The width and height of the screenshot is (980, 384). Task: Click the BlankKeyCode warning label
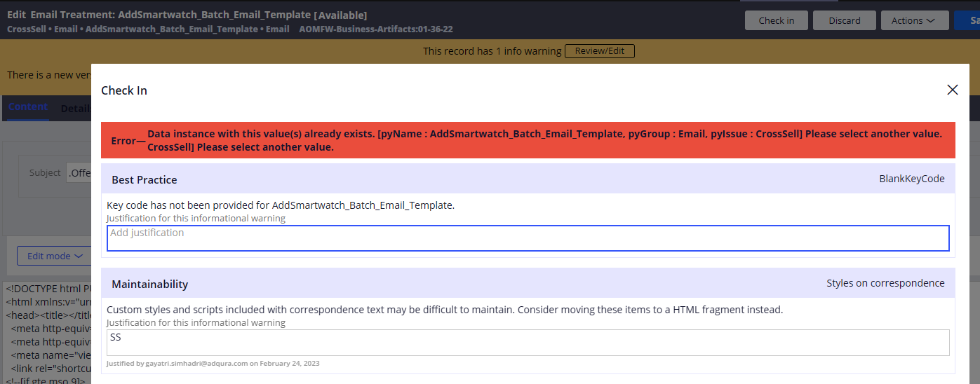tap(911, 179)
